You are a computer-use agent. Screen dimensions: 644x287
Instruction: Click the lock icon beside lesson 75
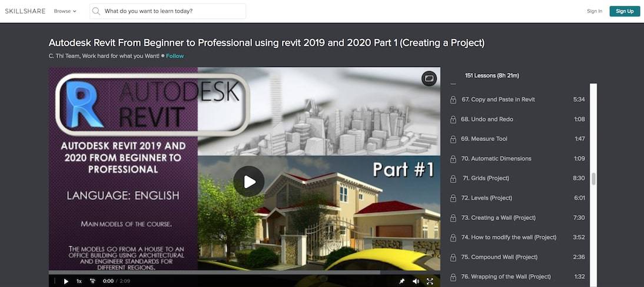(x=453, y=258)
